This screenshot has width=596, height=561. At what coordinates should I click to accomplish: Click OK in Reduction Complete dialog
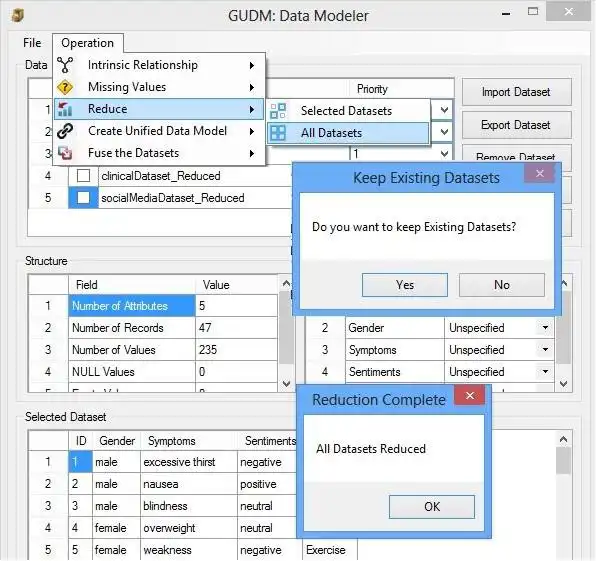(x=432, y=507)
